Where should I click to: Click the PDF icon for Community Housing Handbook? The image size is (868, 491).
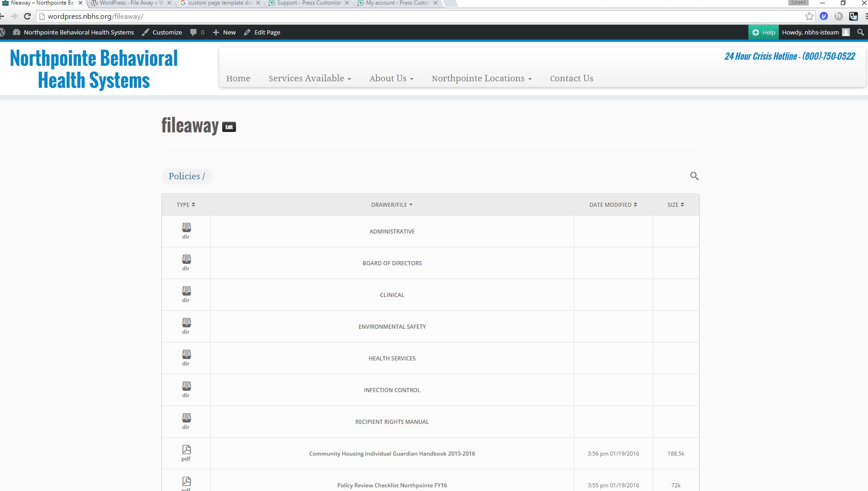click(186, 450)
